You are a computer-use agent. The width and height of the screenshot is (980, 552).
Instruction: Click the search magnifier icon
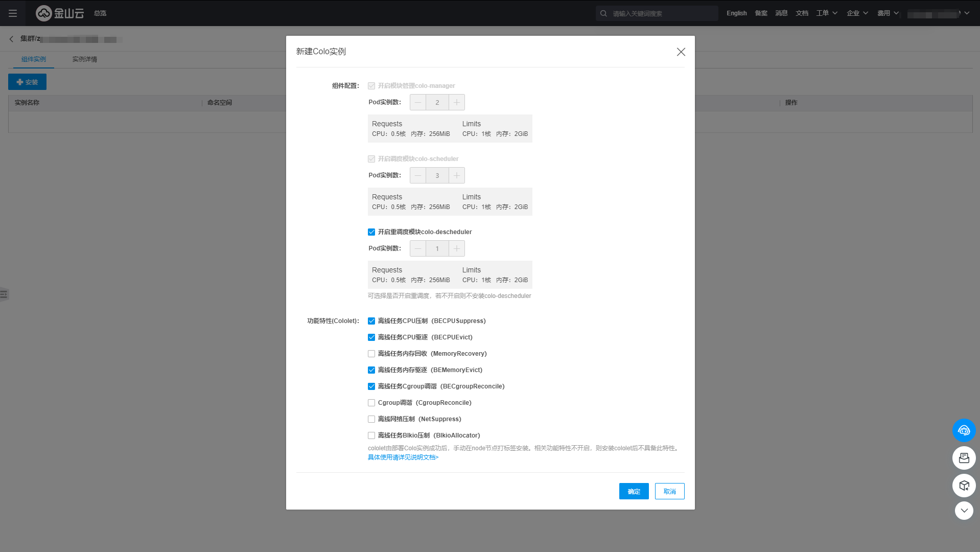tap(603, 13)
